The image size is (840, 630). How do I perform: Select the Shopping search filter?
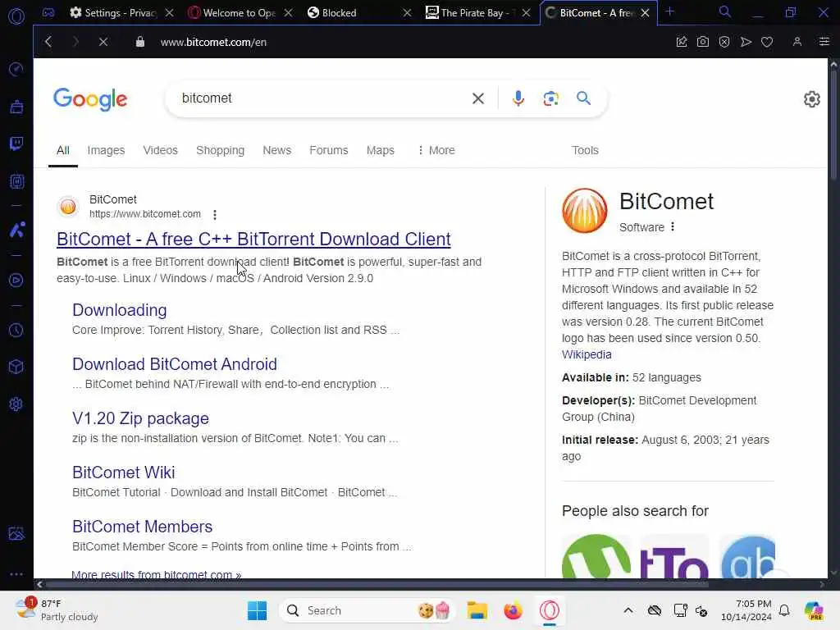point(220,150)
